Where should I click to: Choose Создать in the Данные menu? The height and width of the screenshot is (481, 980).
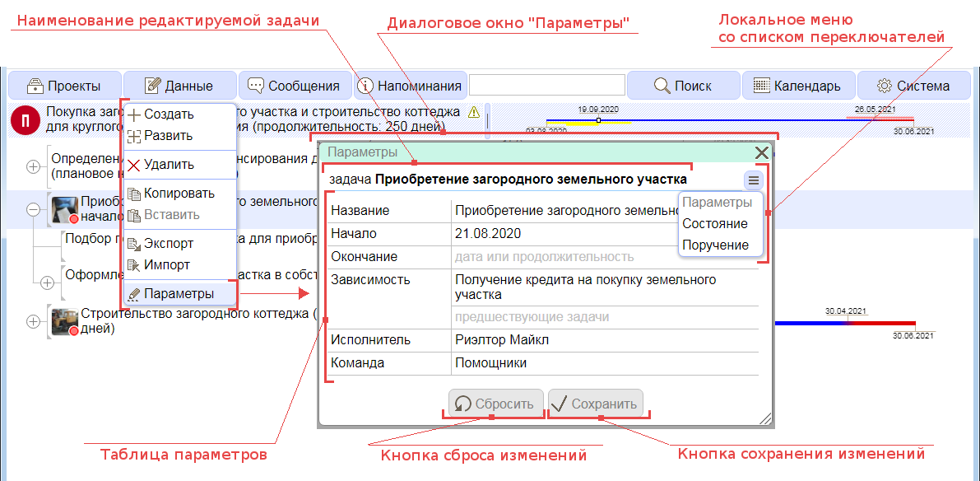click(x=180, y=114)
